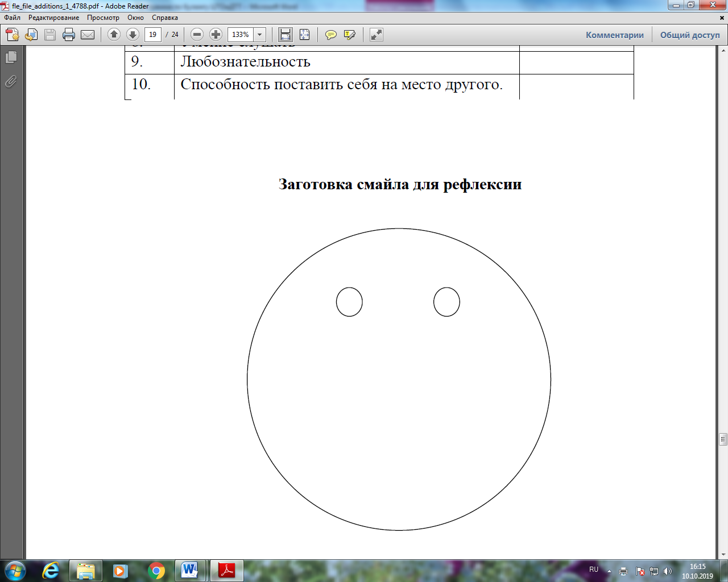Click the cell number 9.
This screenshot has height=582, width=728.
tap(136, 61)
